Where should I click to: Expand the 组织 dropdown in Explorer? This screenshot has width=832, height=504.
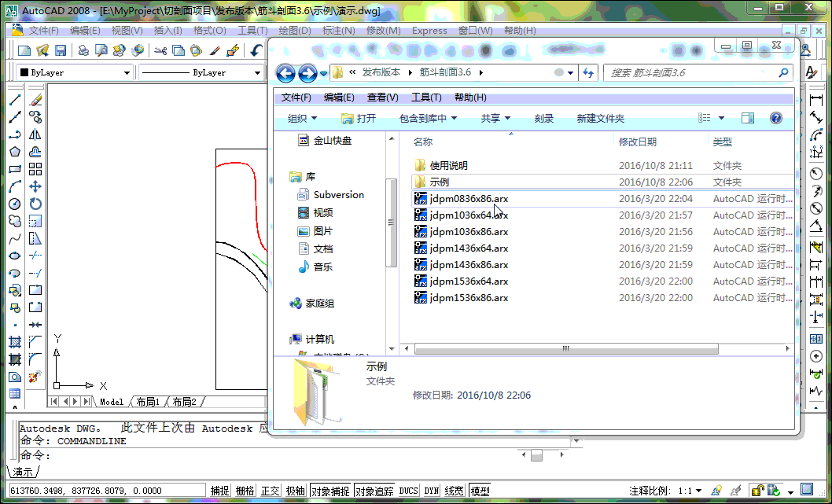[x=303, y=118]
